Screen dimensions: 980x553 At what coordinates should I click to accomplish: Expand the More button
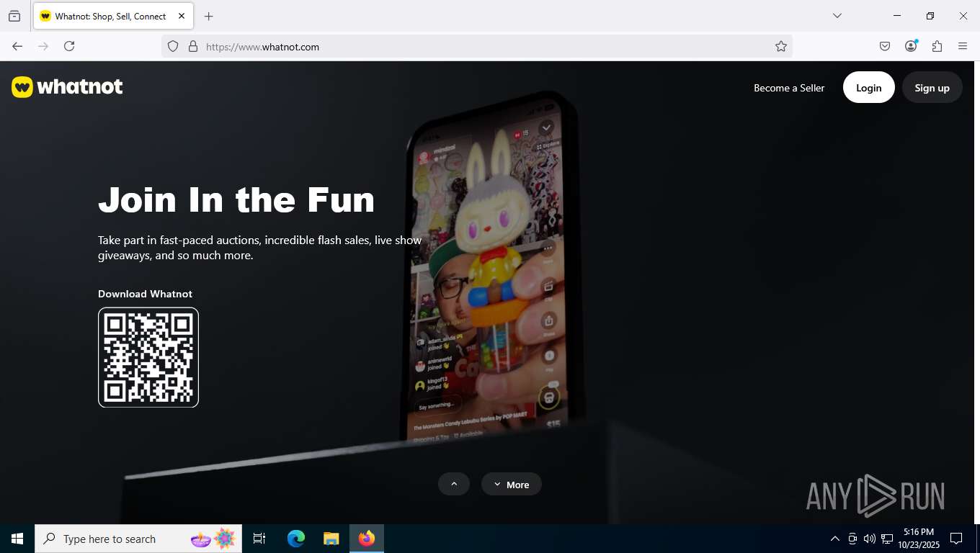pyautogui.click(x=512, y=484)
